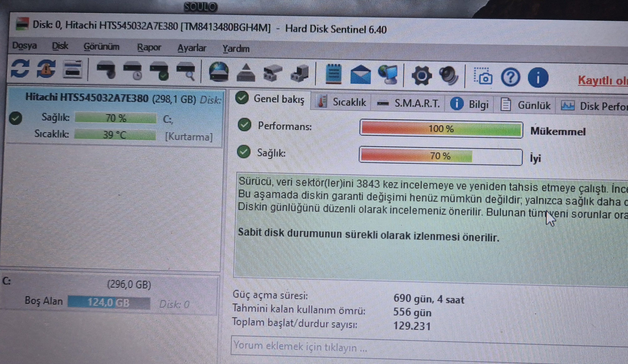628x364 pixels.
Task: Click the Boş Alan 124,0 GB bar
Action: 109,302
